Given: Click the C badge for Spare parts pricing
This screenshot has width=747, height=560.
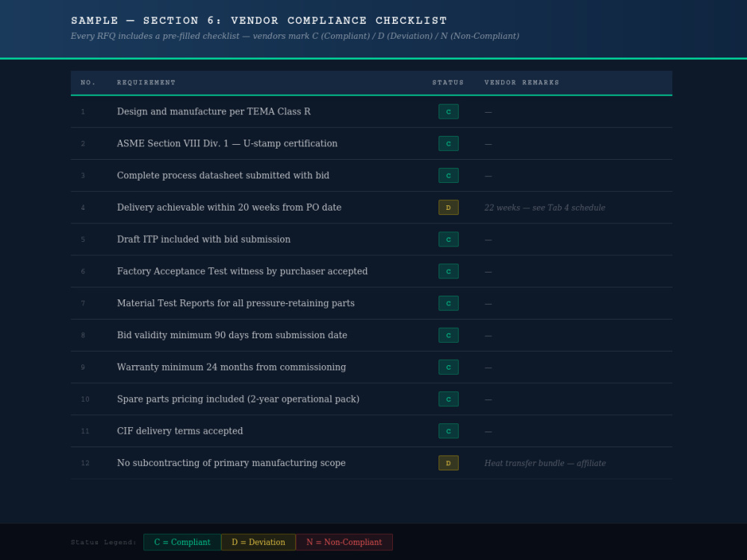Looking at the screenshot, I should coord(448,399).
